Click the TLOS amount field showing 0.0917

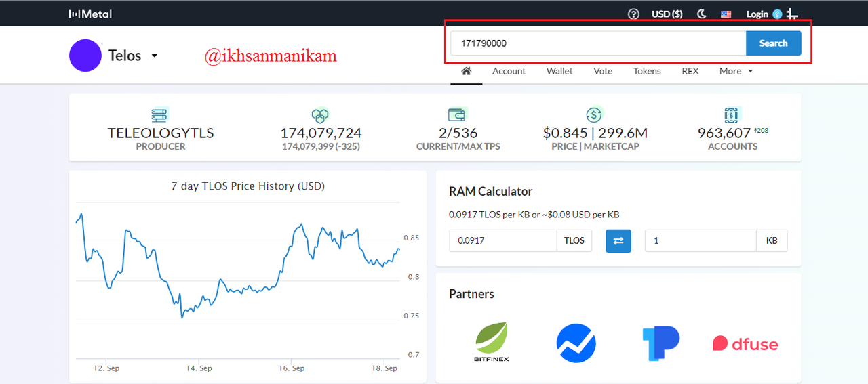pyautogui.click(x=503, y=240)
